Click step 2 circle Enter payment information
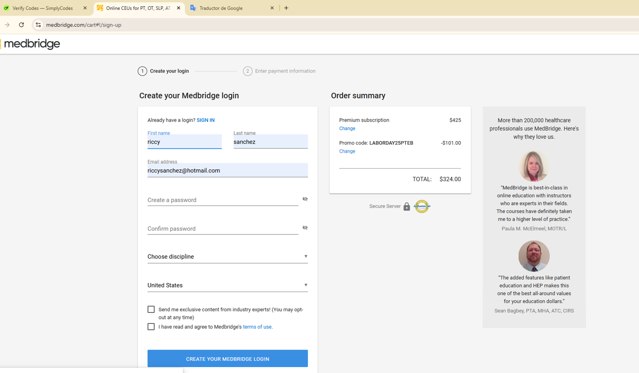Screen dimensions: 639x373 coord(247,71)
